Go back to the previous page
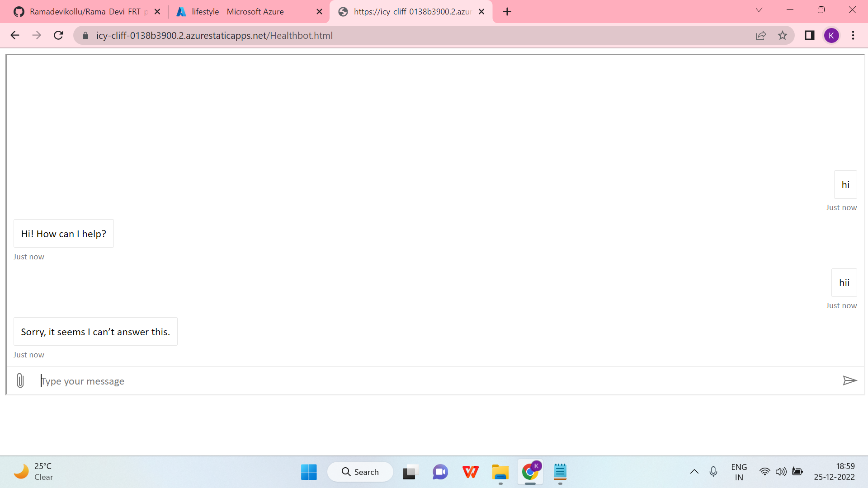868x488 pixels. click(15, 35)
